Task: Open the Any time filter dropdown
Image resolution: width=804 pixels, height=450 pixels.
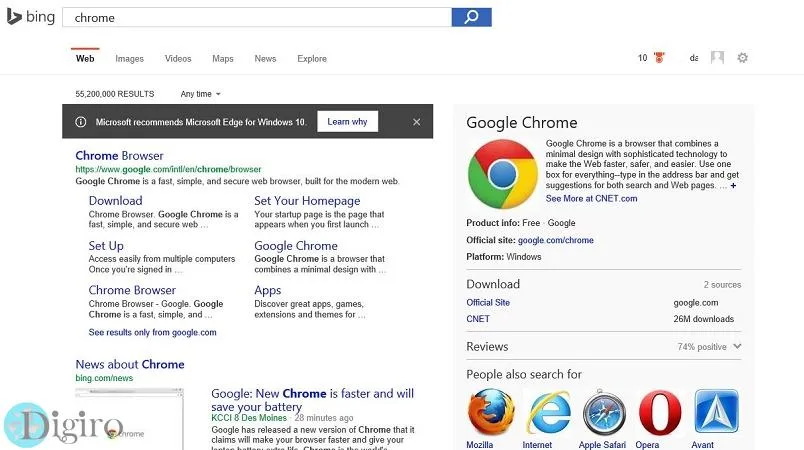Action: pos(200,94)
